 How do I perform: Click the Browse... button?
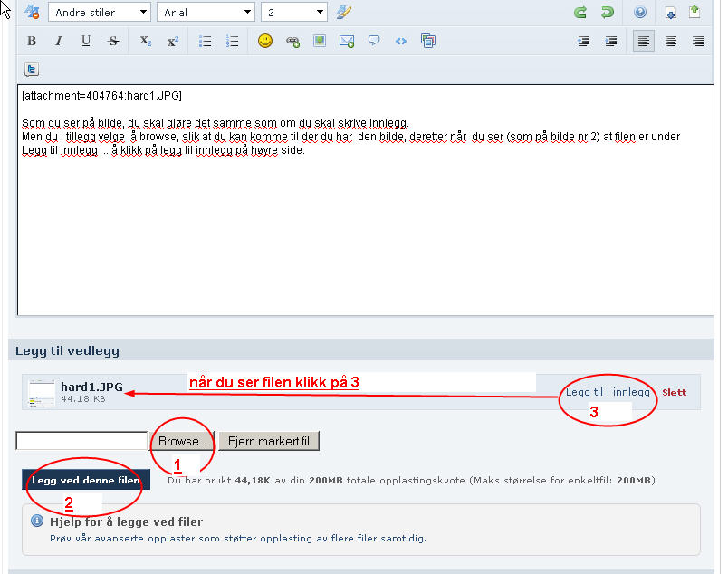(x=181, y=441)
